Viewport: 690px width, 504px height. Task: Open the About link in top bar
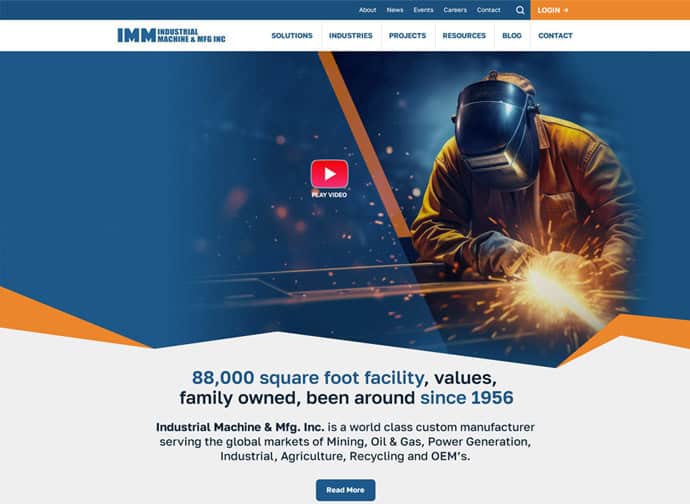click(367, 10)
